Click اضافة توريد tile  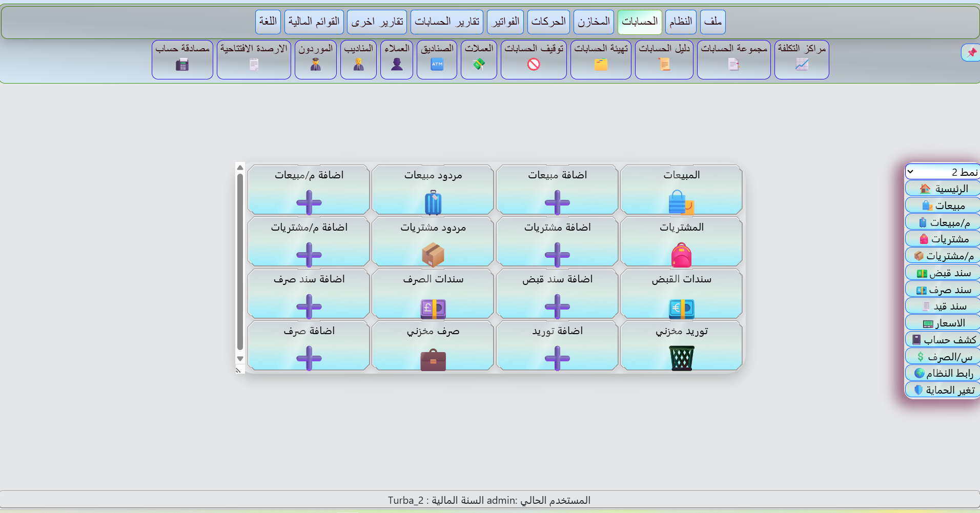[557, 345]
